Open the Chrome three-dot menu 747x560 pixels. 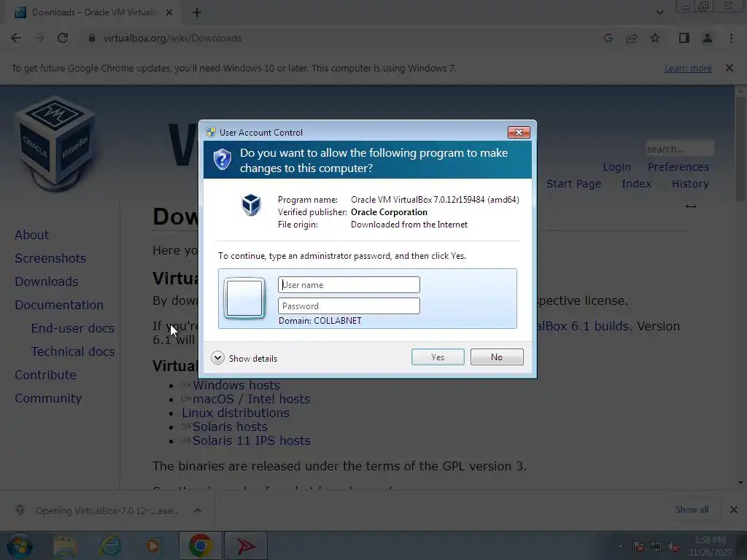coord(731,38)
